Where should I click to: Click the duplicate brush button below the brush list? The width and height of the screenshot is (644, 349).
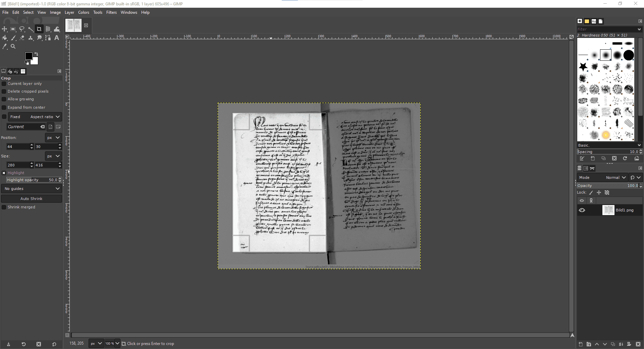point(603,158)
